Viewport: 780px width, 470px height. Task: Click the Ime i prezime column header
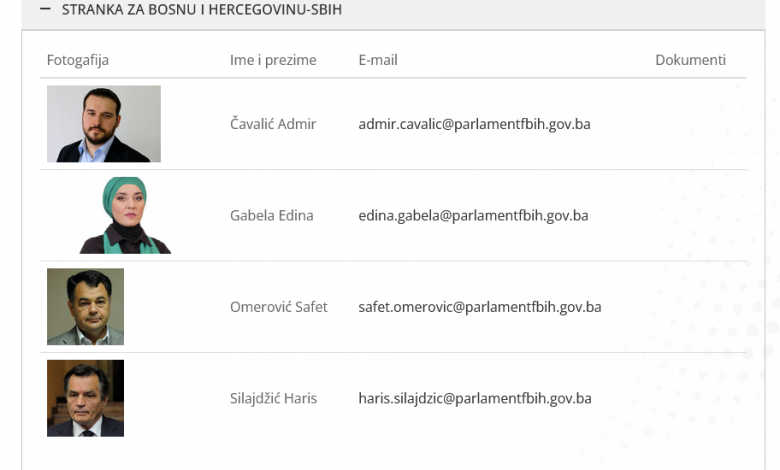pyautogui.click(x=273, y=60)
